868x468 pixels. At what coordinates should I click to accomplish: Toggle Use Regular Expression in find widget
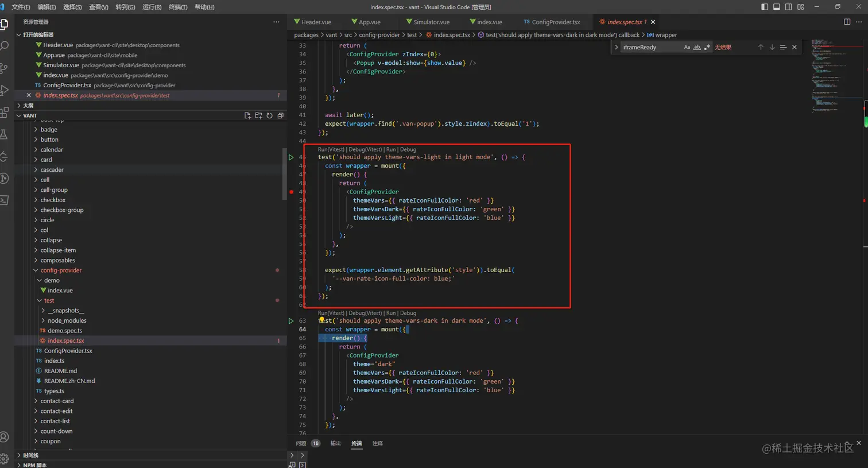tap(707, 47)
